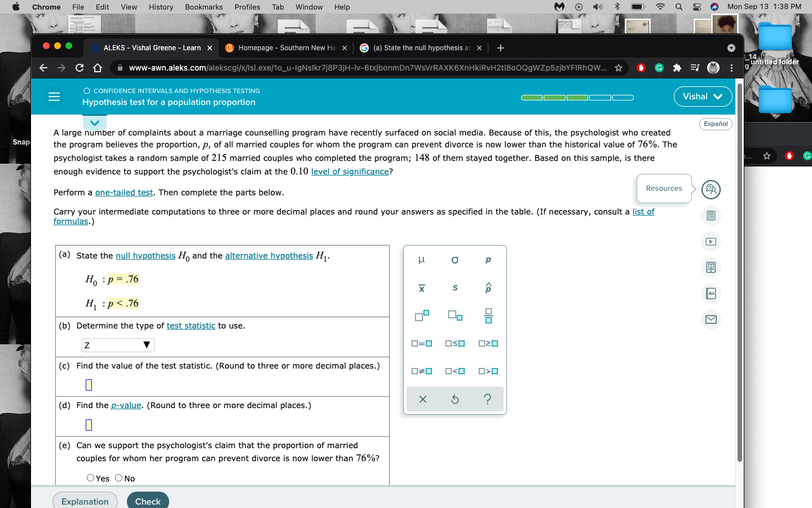The image size is (812, 508).
Task: Click the envelope message icon
Action: point(711,319)
